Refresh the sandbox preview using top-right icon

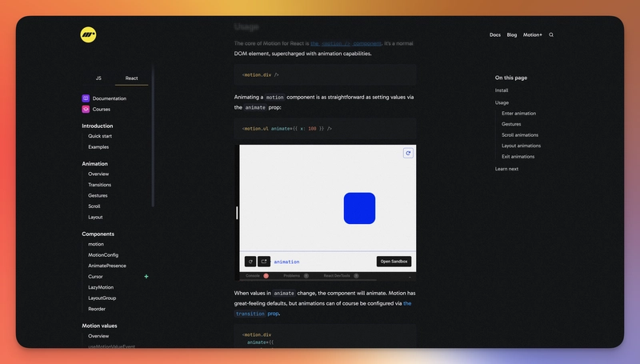(x=408, y=153)
